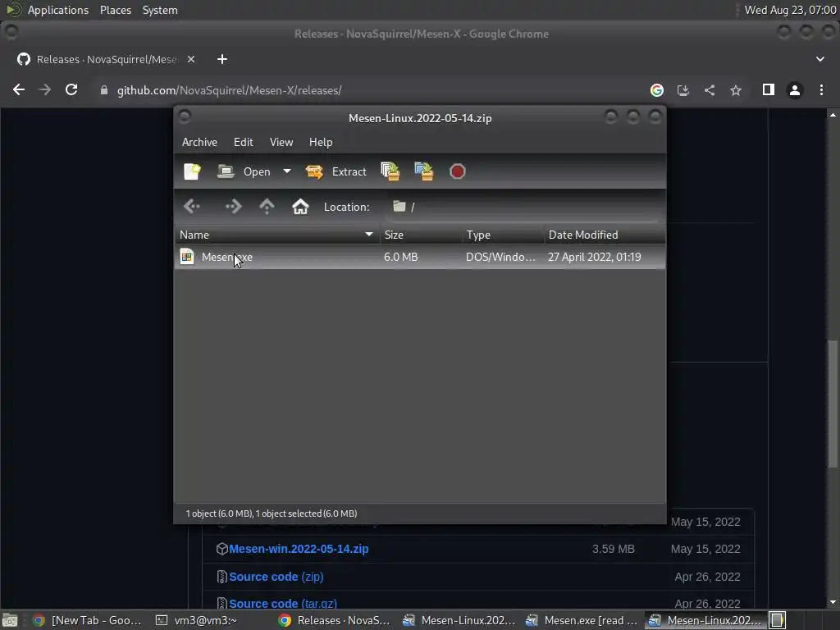
Task: Switch to Releases · NovaS… taskbar item
Action: 335,620
